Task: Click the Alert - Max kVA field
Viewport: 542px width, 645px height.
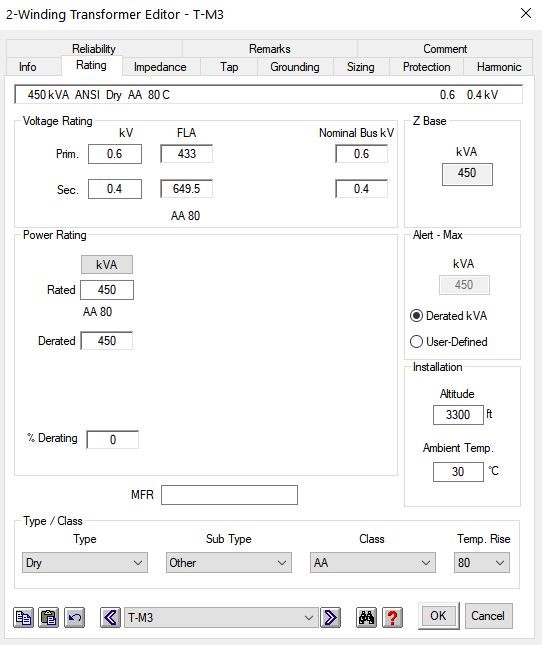Action: pyautogui.click(x=464, y=285)
